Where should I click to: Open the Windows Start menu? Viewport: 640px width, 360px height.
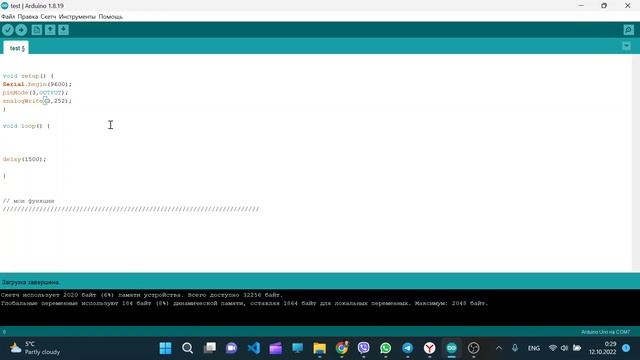coord(165,348)
